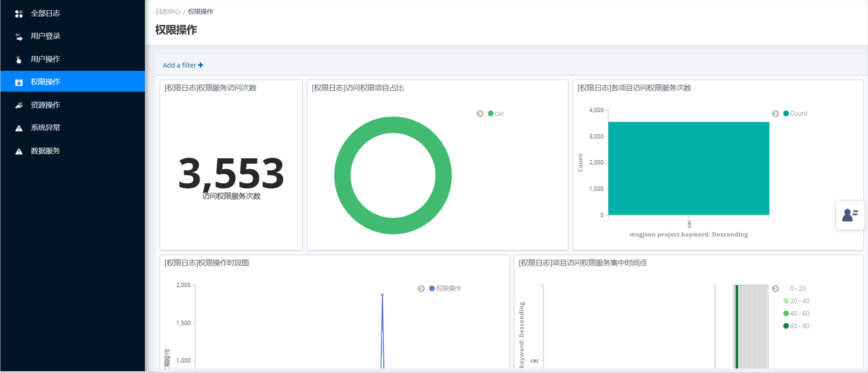
Task: Open the 系统异常 menu item
Action: coord(72,128)
